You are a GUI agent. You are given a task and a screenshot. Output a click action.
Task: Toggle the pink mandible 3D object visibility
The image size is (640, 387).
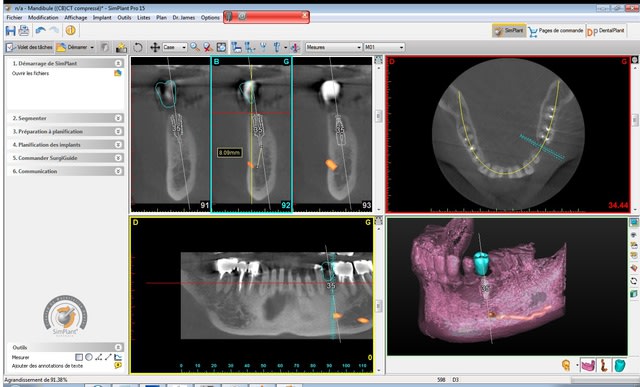588,365
